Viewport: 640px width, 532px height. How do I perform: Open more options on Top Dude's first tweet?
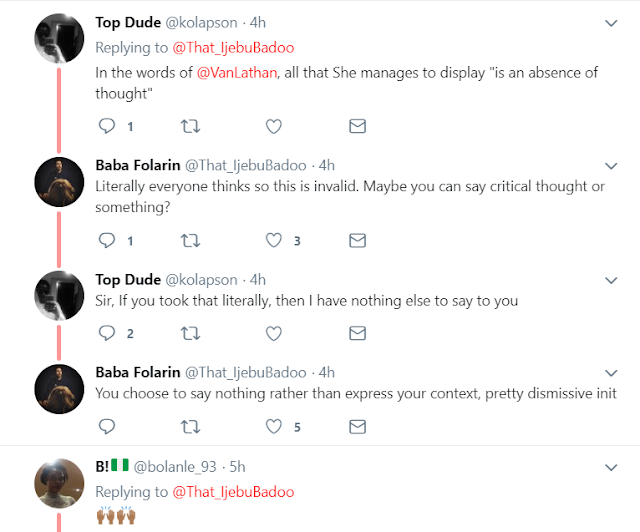tap(611, 22)
